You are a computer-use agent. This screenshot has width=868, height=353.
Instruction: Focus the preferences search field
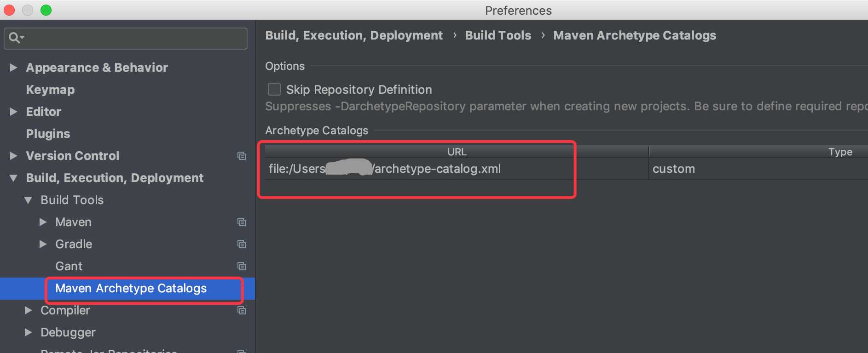click(133, 38)
